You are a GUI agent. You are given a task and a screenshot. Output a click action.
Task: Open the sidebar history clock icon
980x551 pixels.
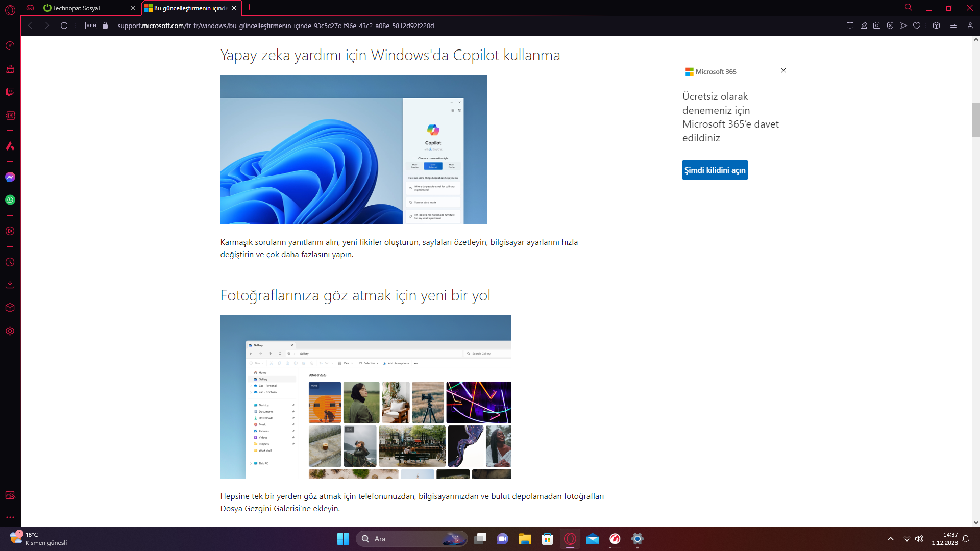pyautogui.click(x=10, y=262)
